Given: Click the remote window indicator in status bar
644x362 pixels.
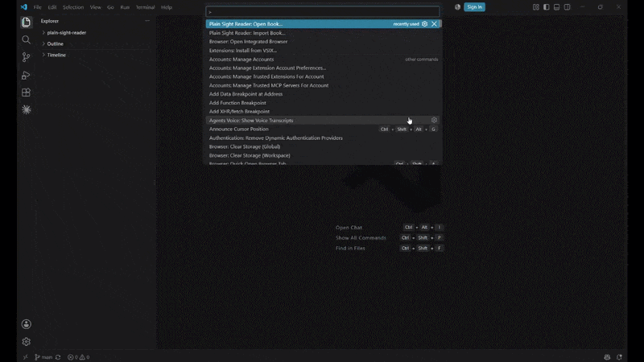Looking at the screenshot, I should [26, 357].
